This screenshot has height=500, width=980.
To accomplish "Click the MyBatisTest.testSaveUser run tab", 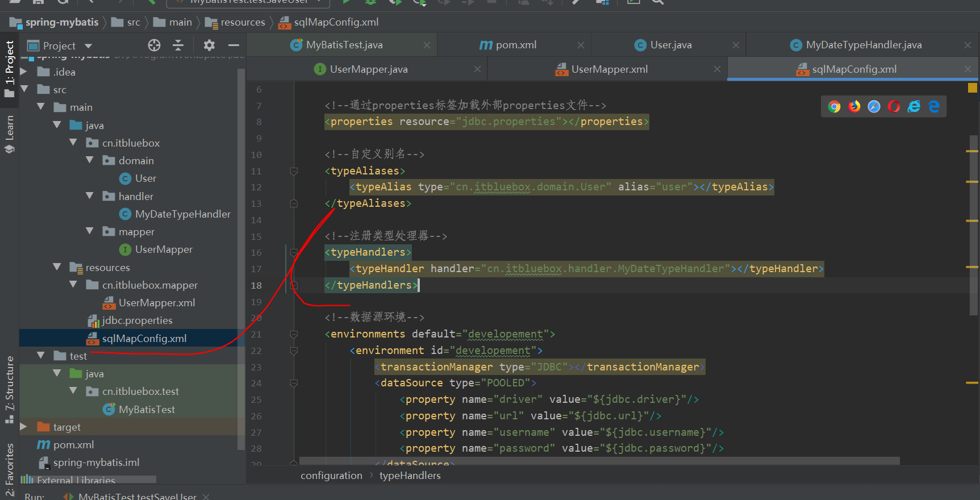I will [x=137, y=496].
